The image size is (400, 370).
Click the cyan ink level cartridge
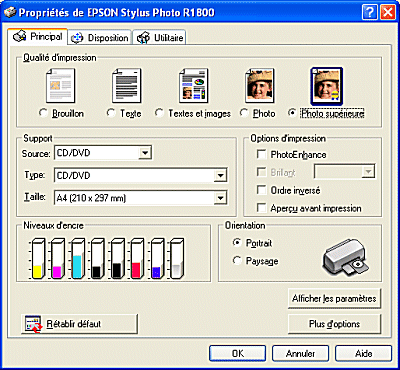(x=77, y=258)
